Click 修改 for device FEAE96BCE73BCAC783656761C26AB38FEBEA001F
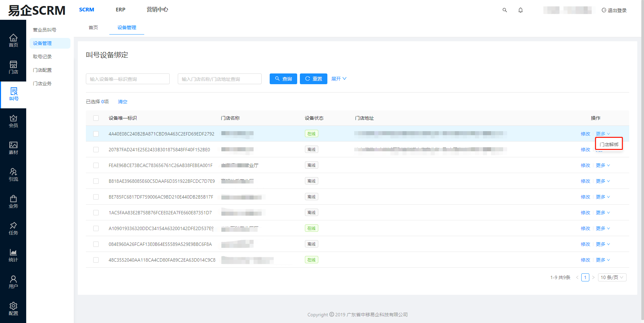 [585, 165]
